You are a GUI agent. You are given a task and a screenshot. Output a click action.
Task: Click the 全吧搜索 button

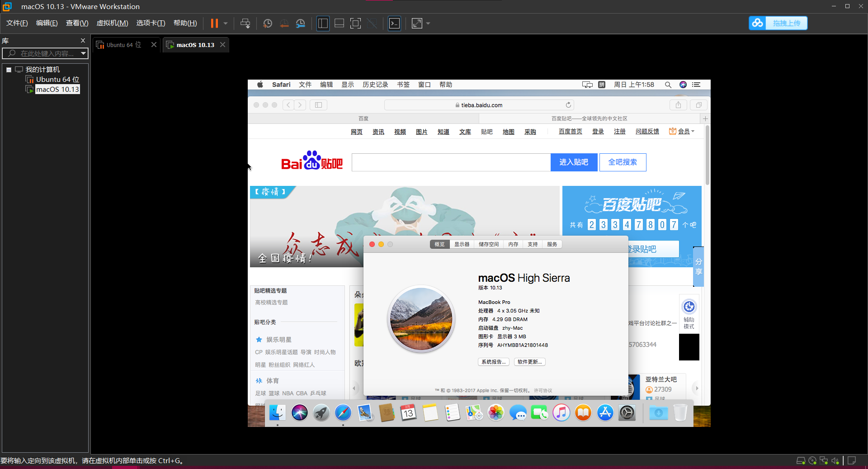(x=623, y=162)
